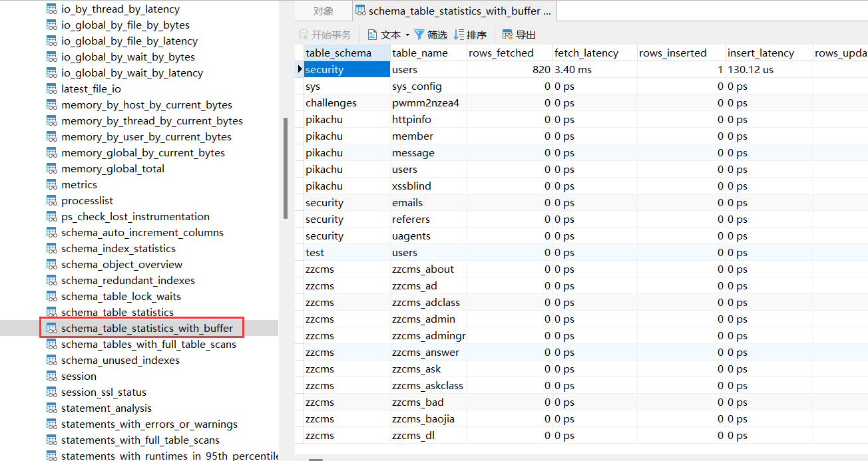Select the schema_table_statistics_with_buffer tab
This screenshot has height=461, width=868.
pos(454,11)
